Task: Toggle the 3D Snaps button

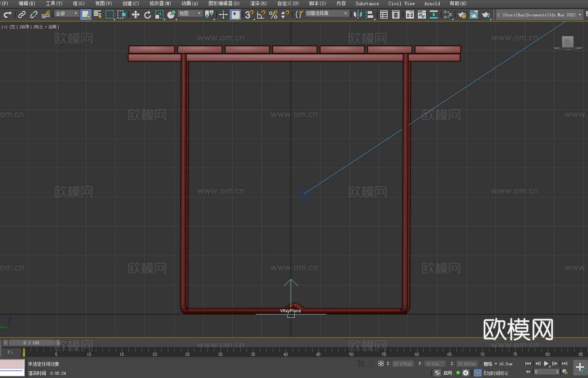Action: tap(249, 14)
